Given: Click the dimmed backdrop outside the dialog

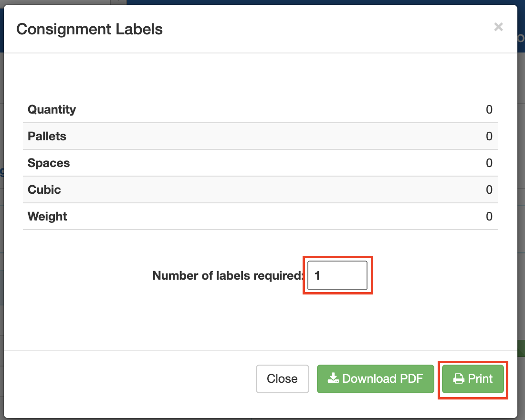Looking at the screenshot, I should tap(521, 191).
